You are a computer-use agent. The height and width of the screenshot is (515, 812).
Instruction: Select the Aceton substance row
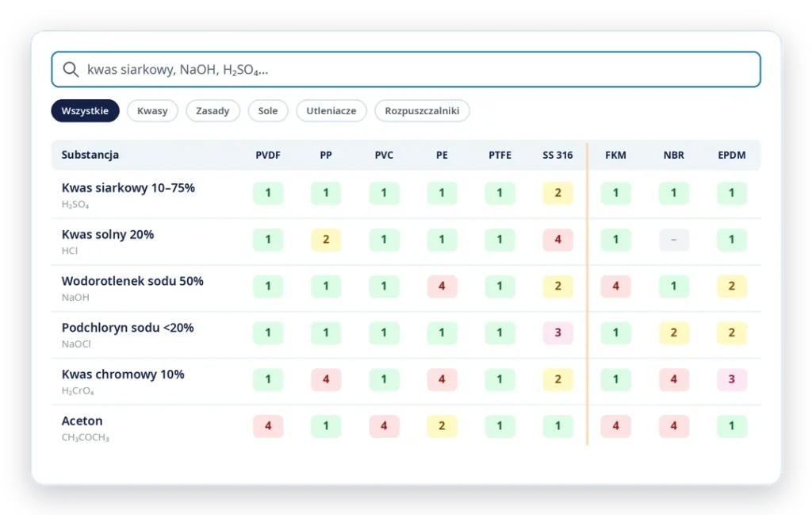(x=406, y=428)
